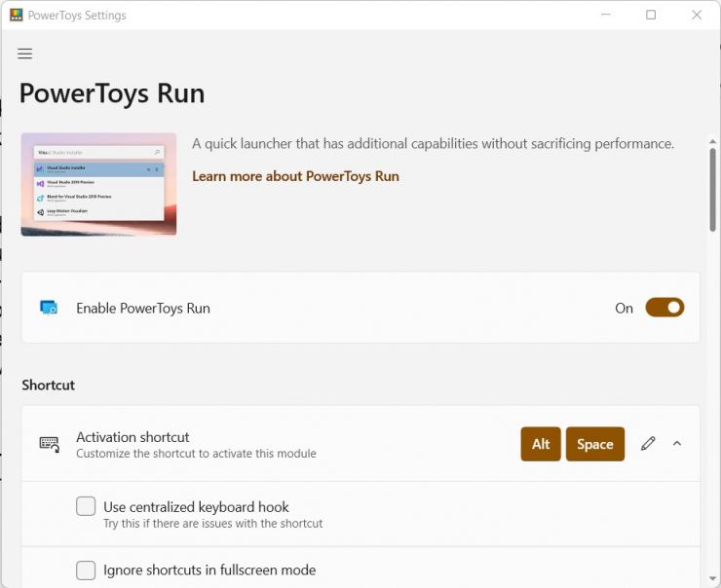The height and width of the screenshot is (588, 721).
Task: Click the Enable PowerToys Run label text
Action: [x=143, y=308]
